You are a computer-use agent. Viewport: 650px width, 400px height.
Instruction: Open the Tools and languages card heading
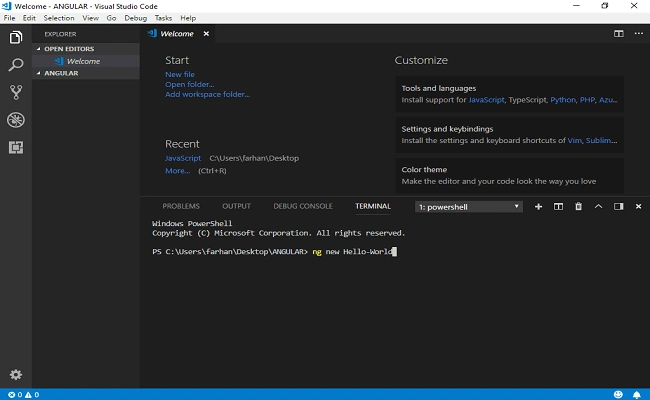pos(439,88)
